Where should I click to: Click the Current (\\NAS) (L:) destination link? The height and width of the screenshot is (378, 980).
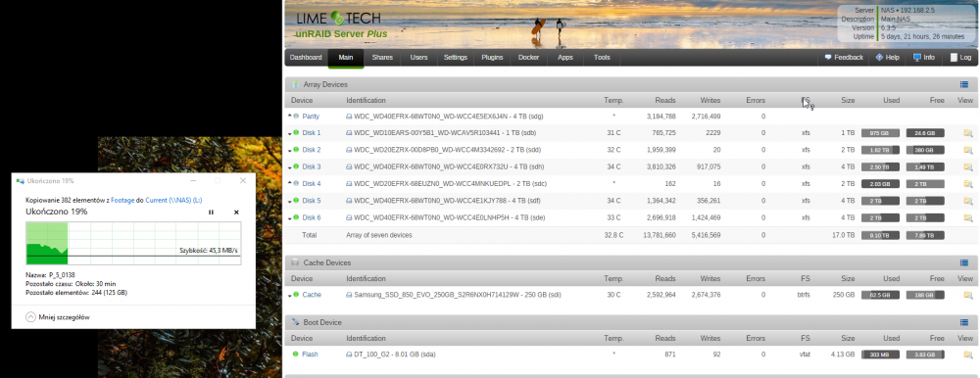click(x=174, y=200)
